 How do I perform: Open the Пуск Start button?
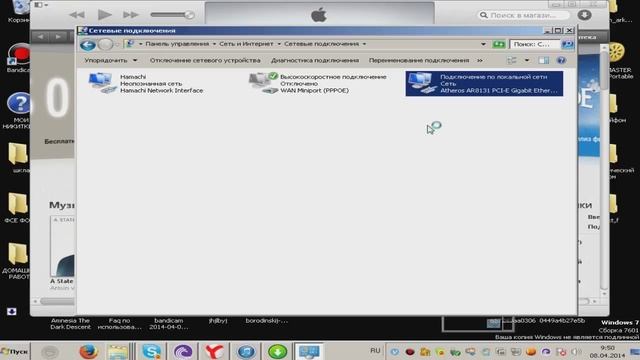[14, 351]
